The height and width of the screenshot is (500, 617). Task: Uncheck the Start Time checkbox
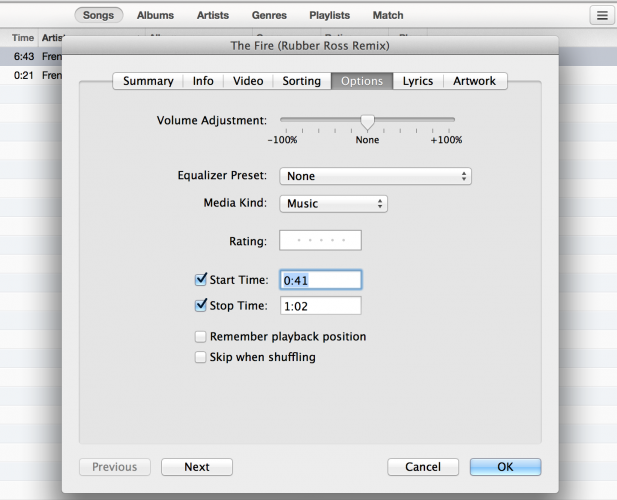click(x=201, y=280)
